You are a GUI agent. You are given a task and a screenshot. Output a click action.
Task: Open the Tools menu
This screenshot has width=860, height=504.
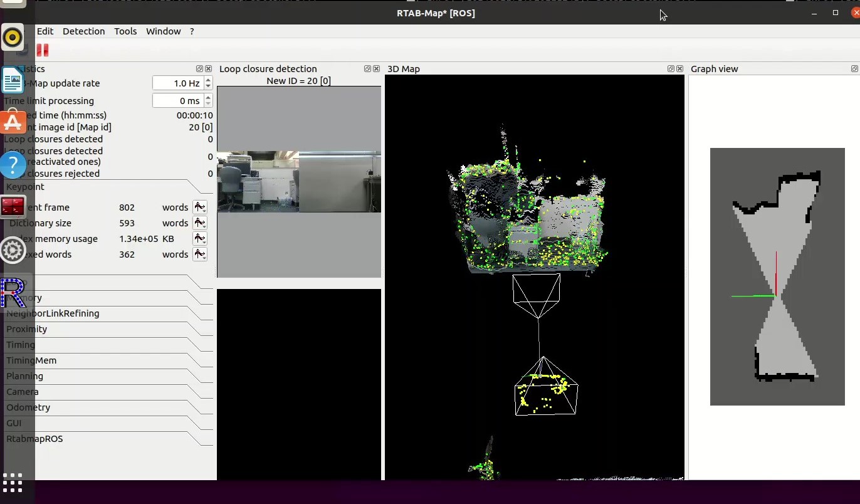tap(125, 31)
